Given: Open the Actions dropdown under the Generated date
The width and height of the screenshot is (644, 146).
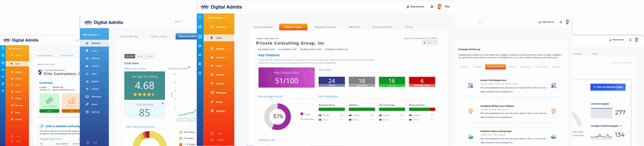Looking at the screenshot, I should pos(430,43).
